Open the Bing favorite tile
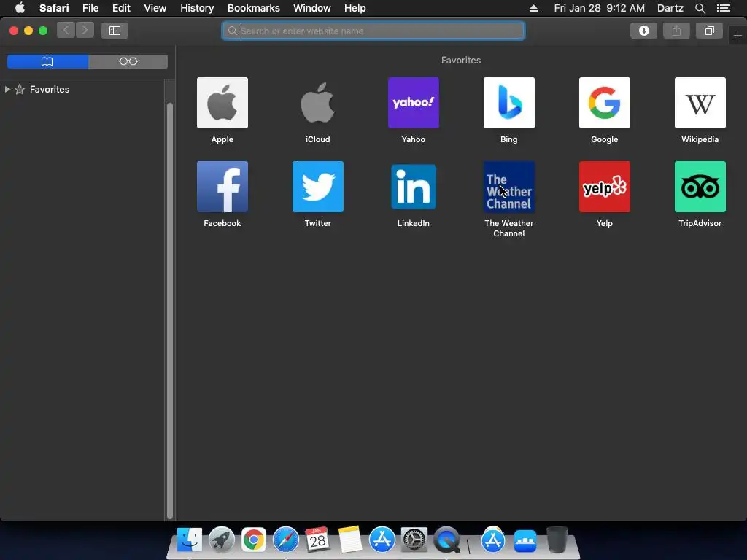This screenshot has height=560, width=747. click(508, 103)
